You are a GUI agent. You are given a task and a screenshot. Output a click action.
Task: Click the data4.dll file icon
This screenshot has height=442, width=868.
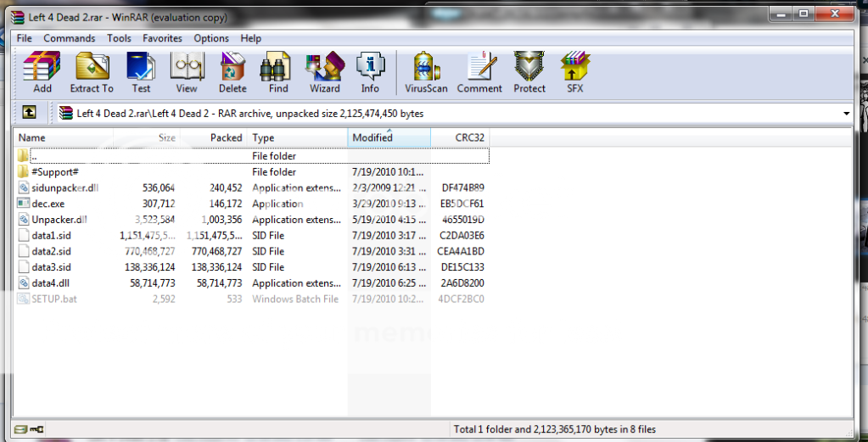(23, 283)
